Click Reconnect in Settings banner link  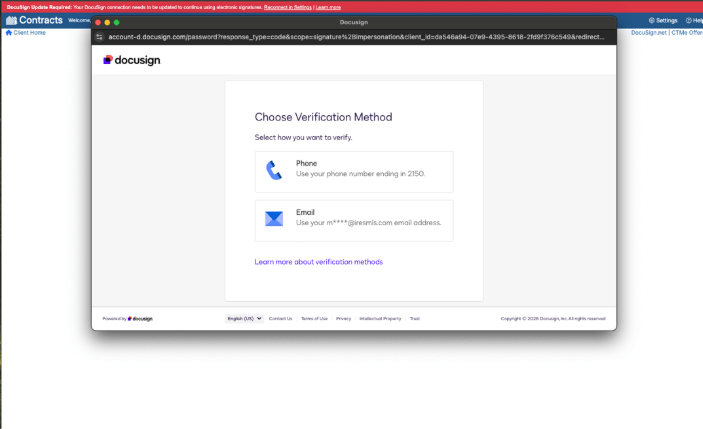tap(288, 7)
